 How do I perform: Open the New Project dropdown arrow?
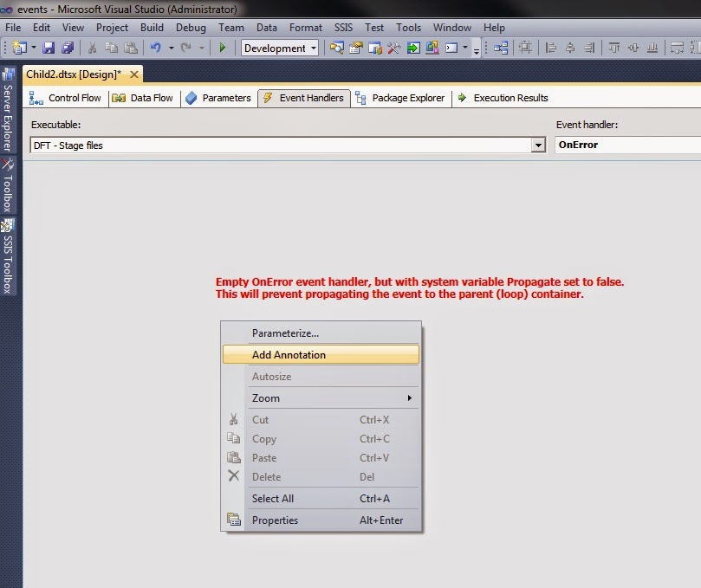(33, 48)
